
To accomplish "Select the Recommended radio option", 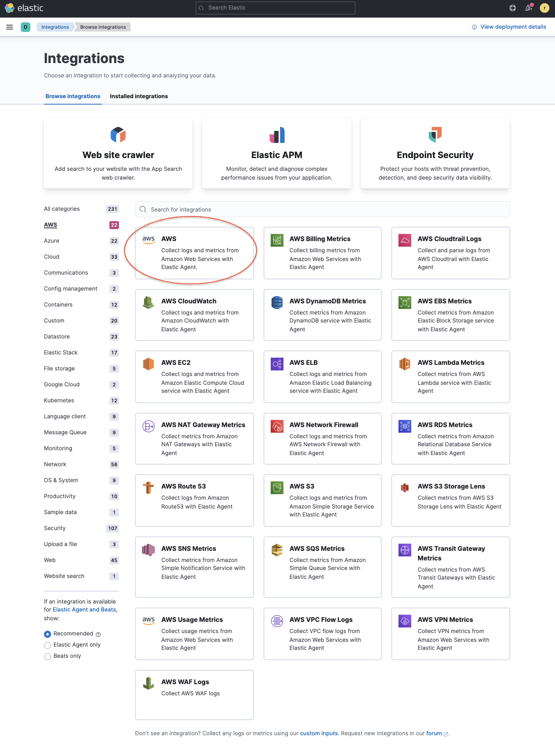I will [48, 634].
